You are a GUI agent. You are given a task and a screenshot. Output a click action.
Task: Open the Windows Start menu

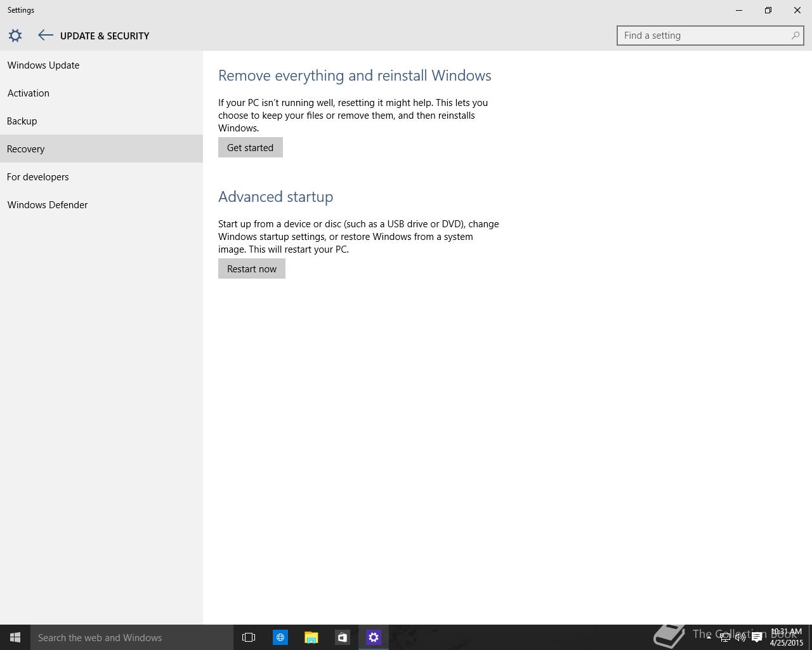(x=15, y=637)
